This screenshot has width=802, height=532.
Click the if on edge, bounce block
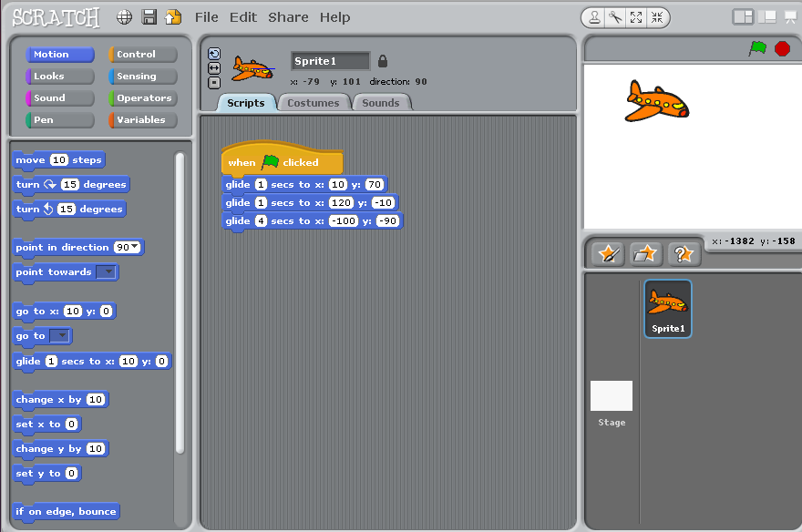pyautogui.click(x=66, y=511)
